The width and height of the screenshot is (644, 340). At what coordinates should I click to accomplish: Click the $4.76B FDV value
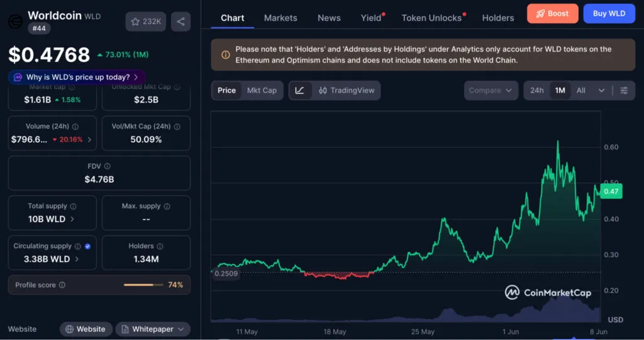tap(99, 179)
